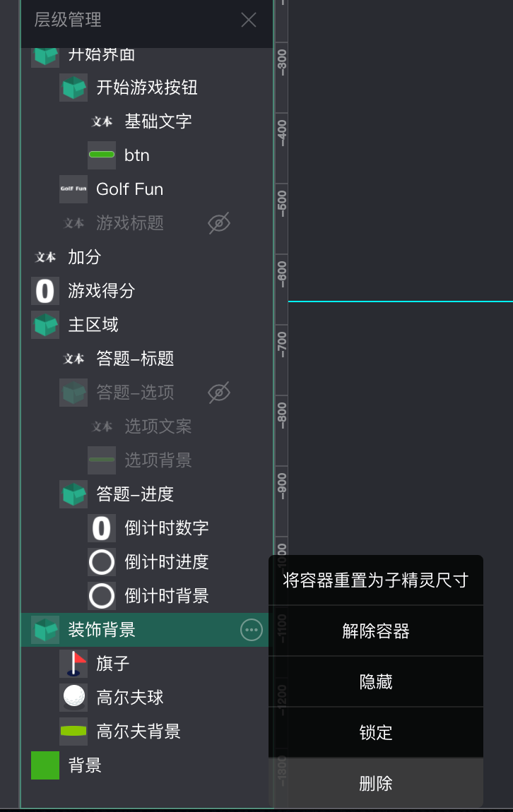This screenshot has width=513, height=812.
Task: Click the green 背景 color swatch
Action: point(45,765)
